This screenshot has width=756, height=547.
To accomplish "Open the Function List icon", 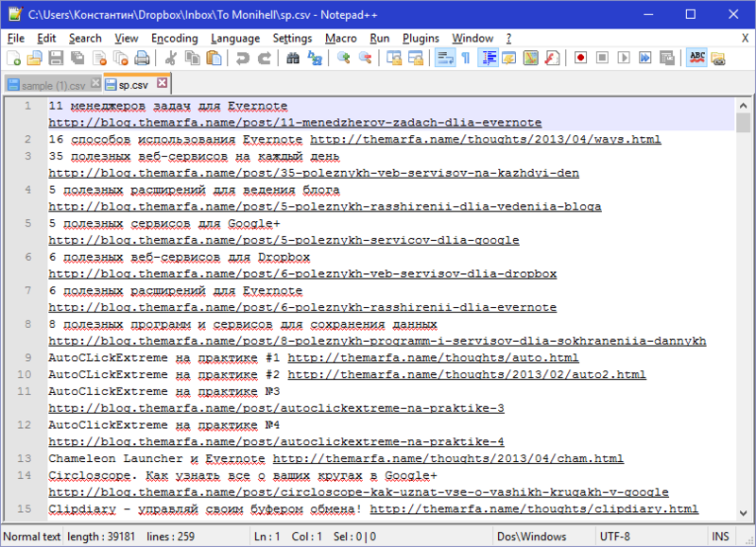I will [x=552, y=59].
